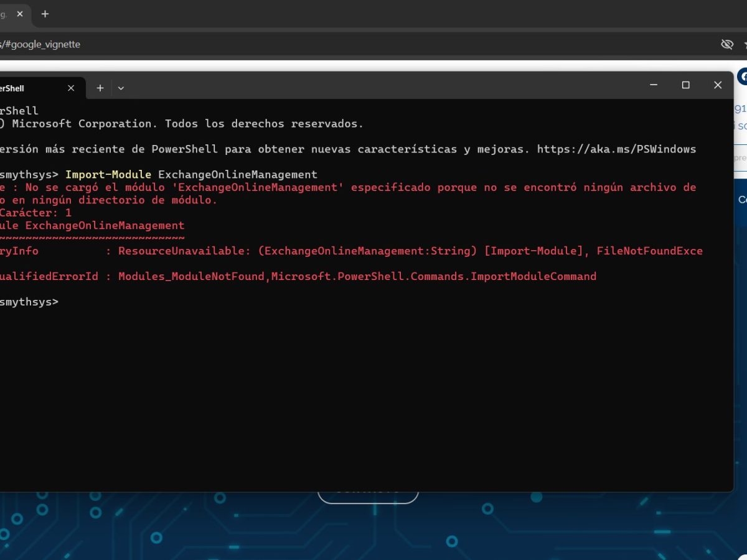Close the PowerShell terminal window

point(718,85)
